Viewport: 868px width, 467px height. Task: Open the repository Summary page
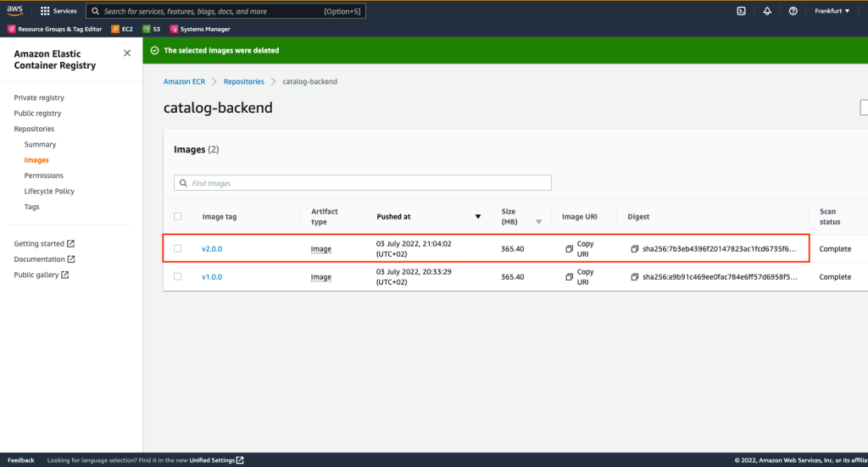point(40,144)
